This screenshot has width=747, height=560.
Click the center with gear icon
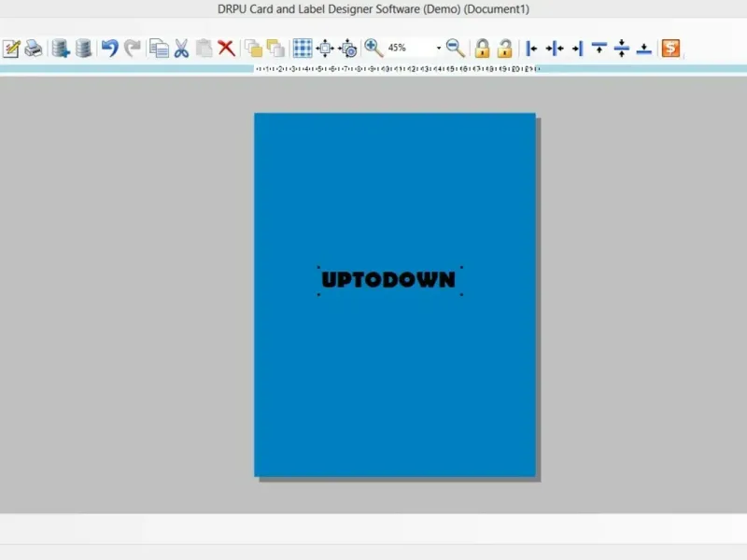348,49
